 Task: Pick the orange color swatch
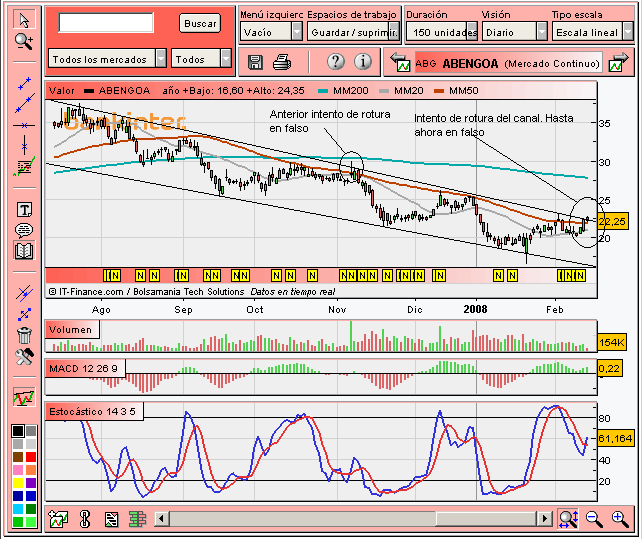point(31,470)
